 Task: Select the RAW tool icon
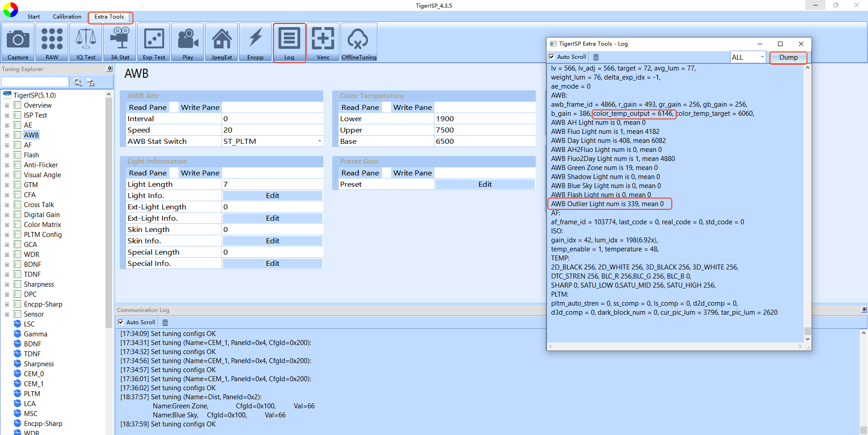click(x=52, y=42)
